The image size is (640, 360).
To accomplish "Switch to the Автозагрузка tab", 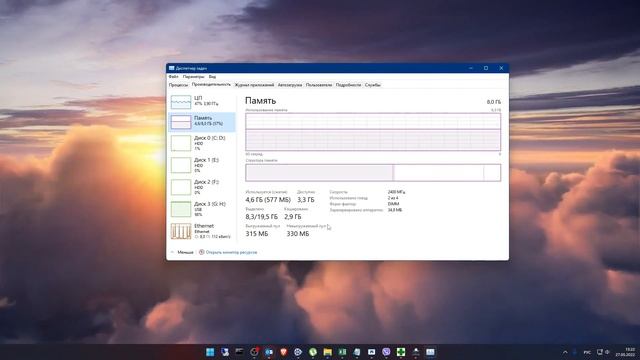I will point(290,85).
